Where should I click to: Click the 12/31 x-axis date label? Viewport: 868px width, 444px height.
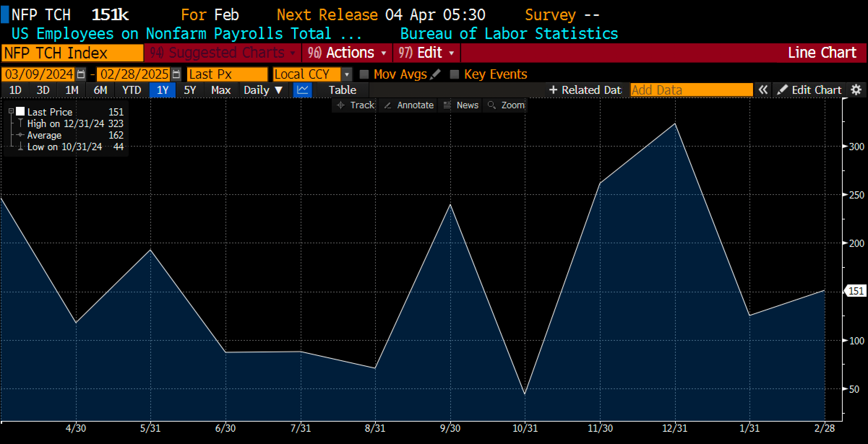click(675, 428)
